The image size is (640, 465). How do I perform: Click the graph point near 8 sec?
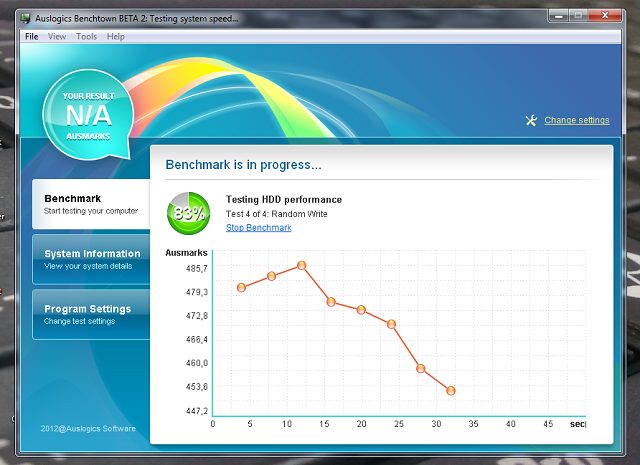(271, 276)
